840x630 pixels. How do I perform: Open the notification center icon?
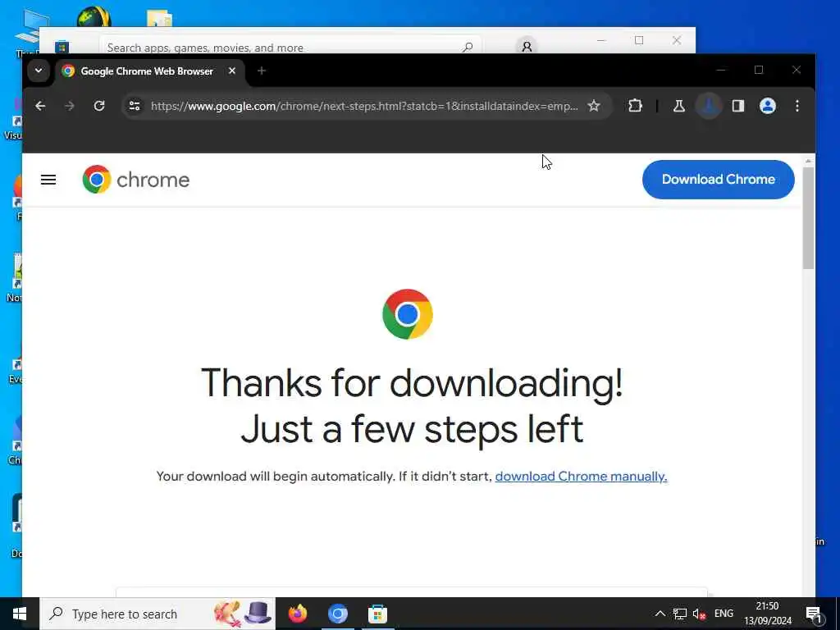tap(813, 614)
